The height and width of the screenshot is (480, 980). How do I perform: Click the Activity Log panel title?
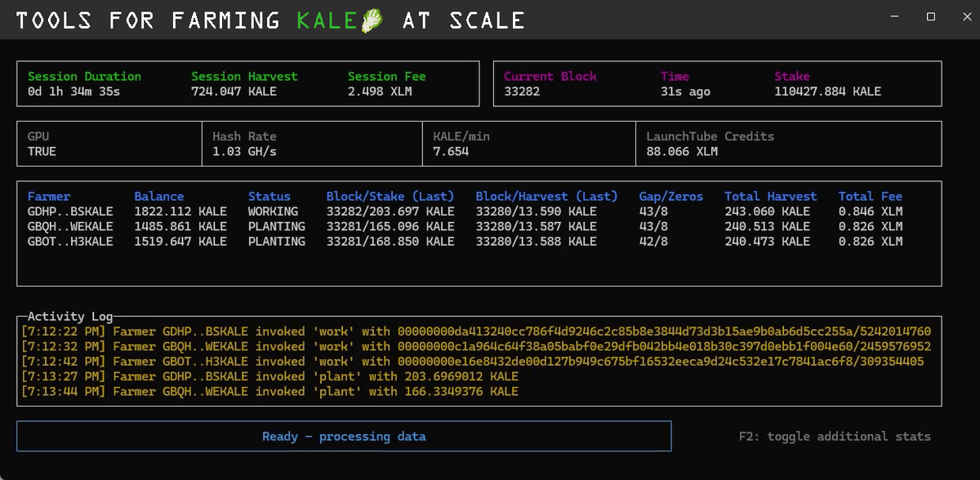pyautogui.click(x=70, y=317)
